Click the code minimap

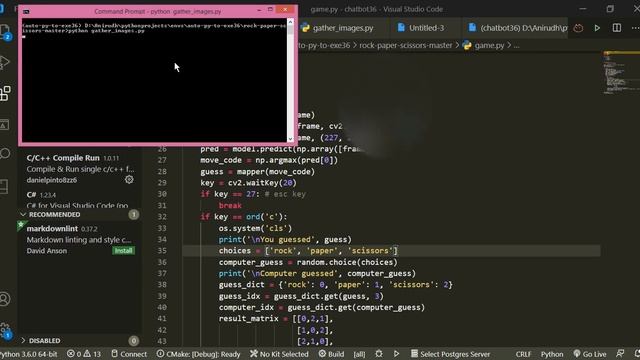[x=621, y=73]
